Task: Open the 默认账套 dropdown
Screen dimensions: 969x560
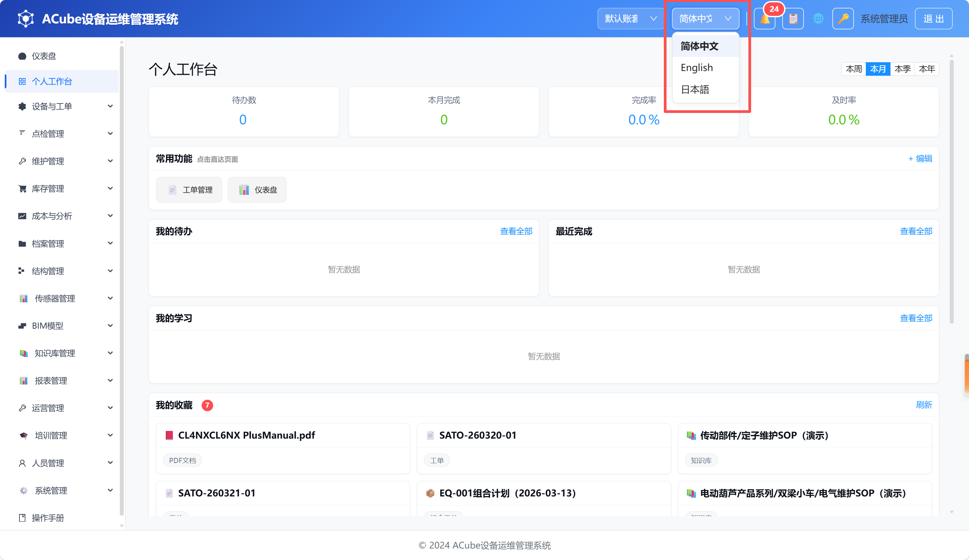Action: (x=631, y=19)
